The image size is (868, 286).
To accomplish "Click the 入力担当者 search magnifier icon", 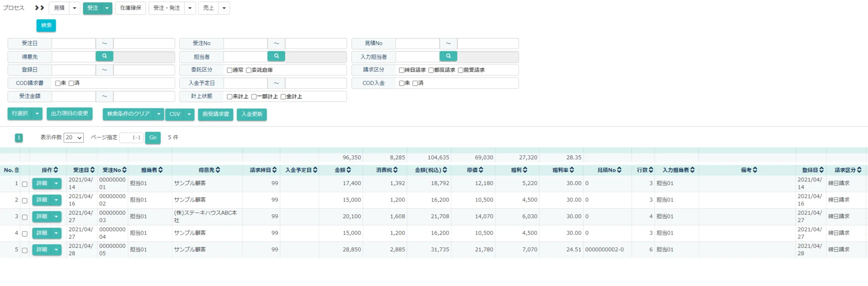I will point(448,56).
